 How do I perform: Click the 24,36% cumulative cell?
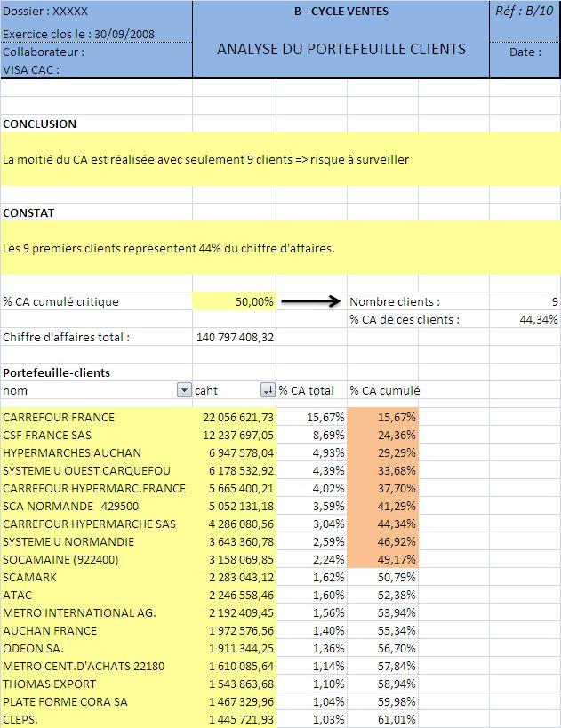[x=382, y=435]
